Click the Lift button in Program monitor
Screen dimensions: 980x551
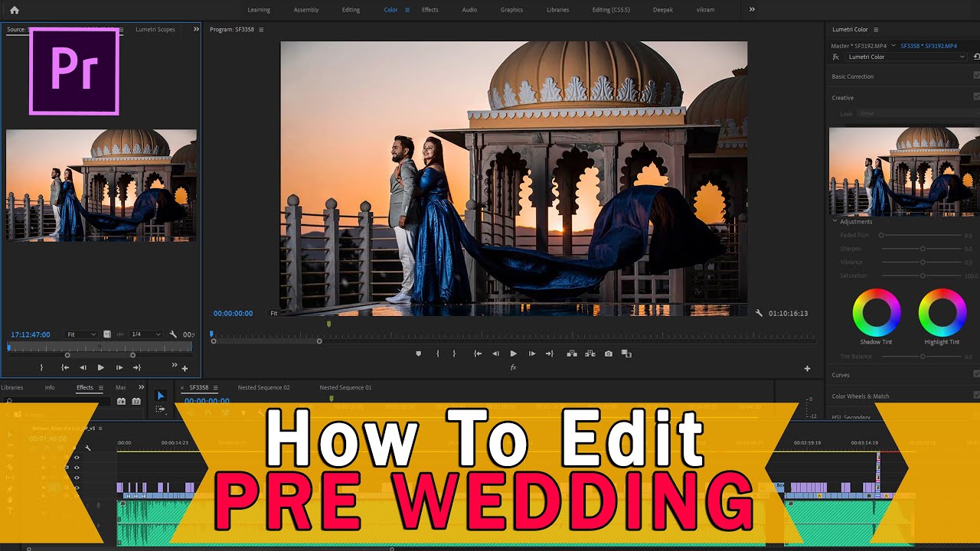tap(571, 354)
